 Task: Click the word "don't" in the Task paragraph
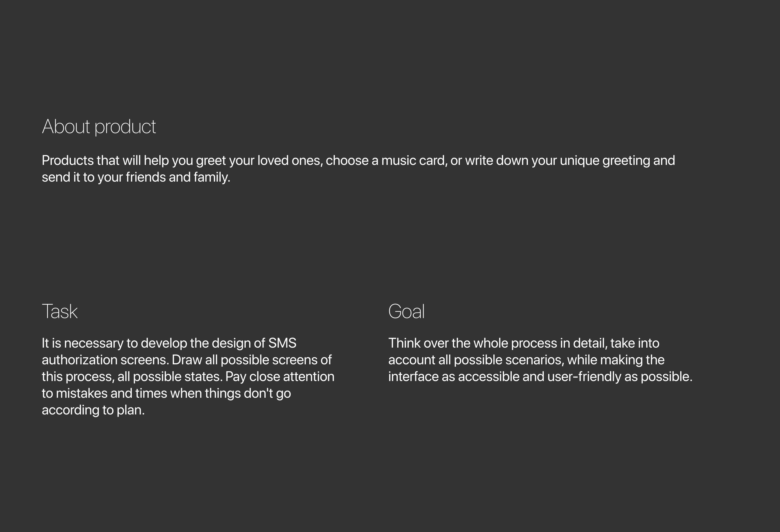(258, 393)
